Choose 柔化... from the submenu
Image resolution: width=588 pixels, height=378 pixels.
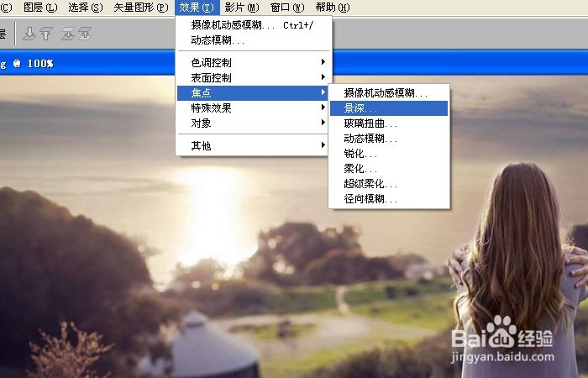pyautogui.click(x=389, y=169)
